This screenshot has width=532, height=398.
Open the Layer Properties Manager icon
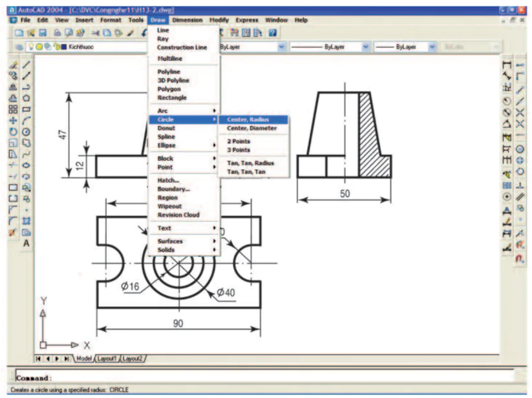19,47
